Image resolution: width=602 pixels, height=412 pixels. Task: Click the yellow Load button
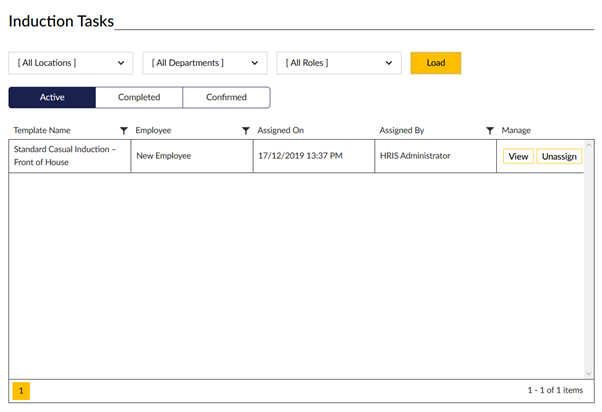point(436,63)
